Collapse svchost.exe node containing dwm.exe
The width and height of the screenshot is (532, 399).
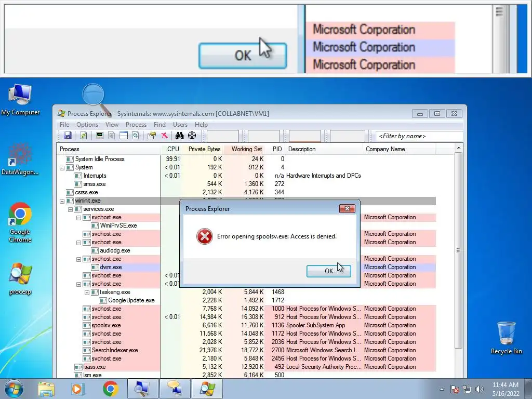tap(79, 259)
